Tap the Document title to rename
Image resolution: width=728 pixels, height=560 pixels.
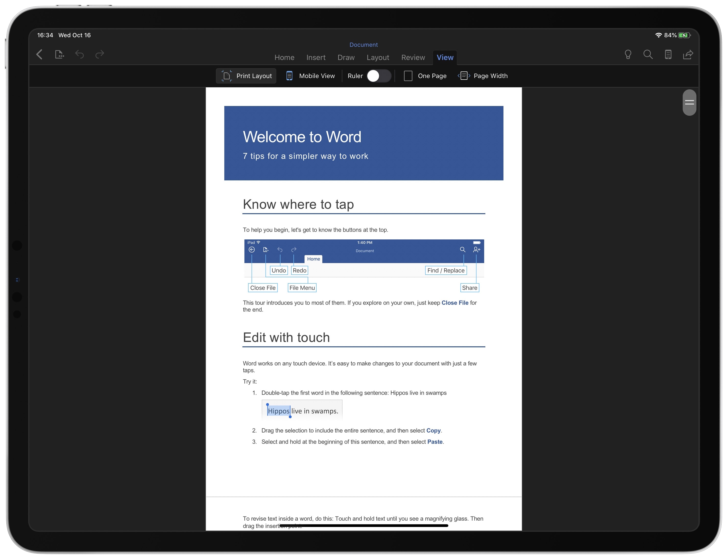click(x=363, y=45)
